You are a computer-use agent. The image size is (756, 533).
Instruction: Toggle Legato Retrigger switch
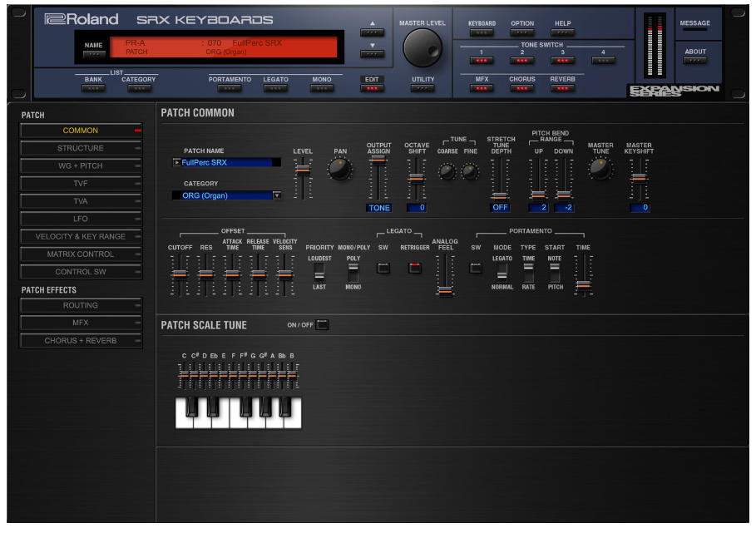[x=415, y=268]
